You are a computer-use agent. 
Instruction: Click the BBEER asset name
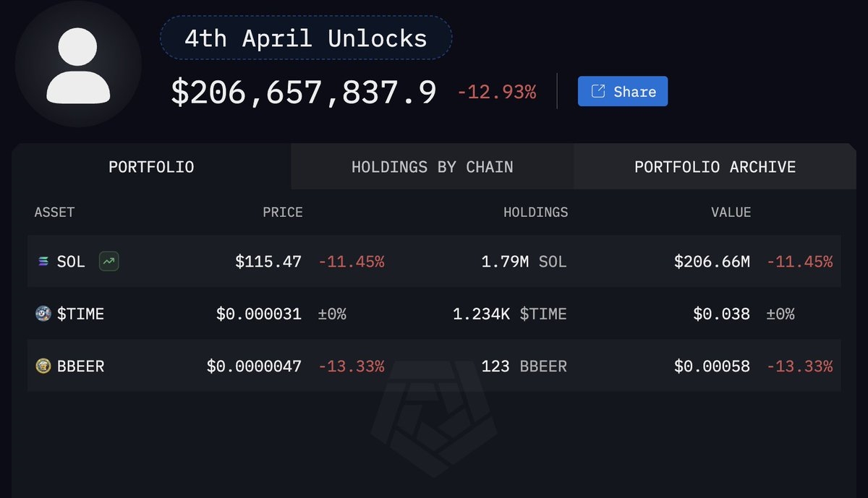click(80, 366)
